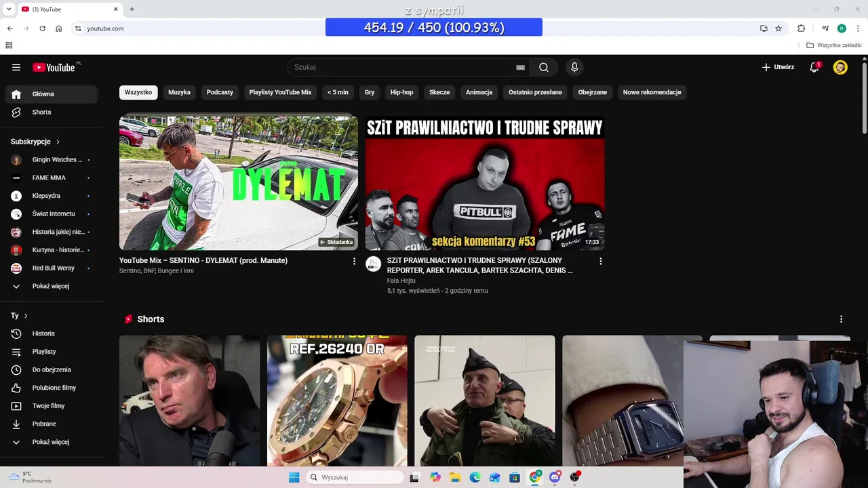Open Fala Hejtu channel avatar
Image resolution: width=868 pixels, height=488 pixels.
click(373, 264)
